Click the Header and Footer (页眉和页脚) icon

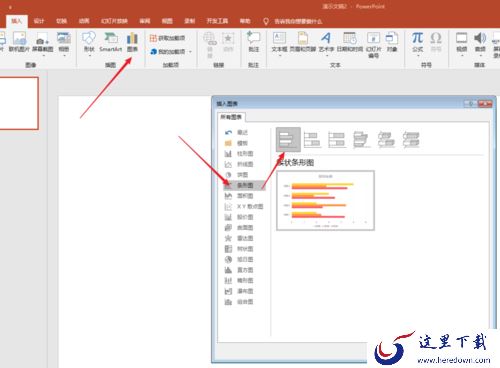(303, 42)
